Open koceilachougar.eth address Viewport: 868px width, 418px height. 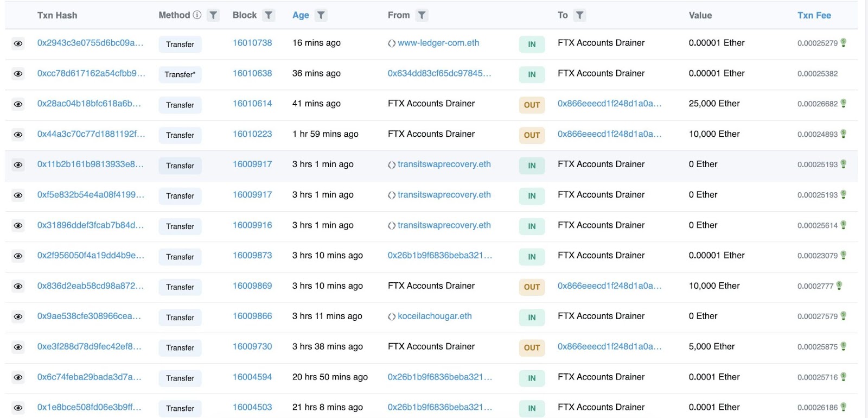435,316
